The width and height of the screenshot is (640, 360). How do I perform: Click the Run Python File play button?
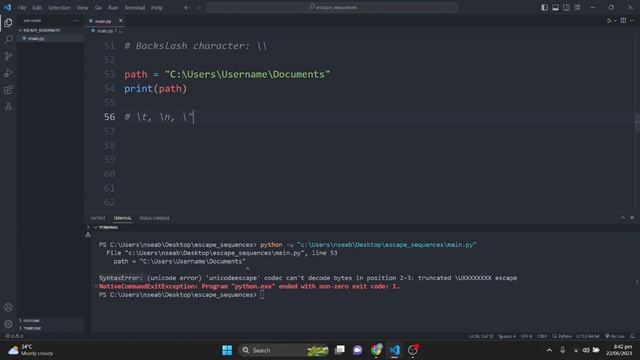609,20
